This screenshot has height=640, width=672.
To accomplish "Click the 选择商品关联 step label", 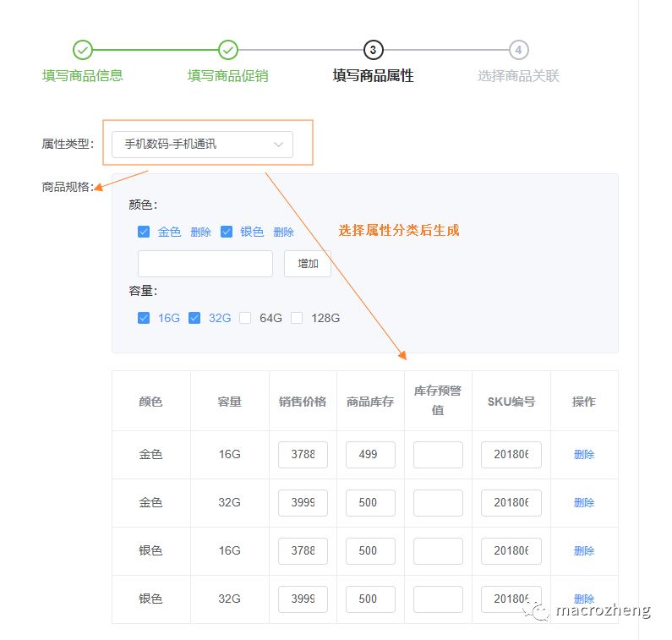I will [x=518, y=76].
